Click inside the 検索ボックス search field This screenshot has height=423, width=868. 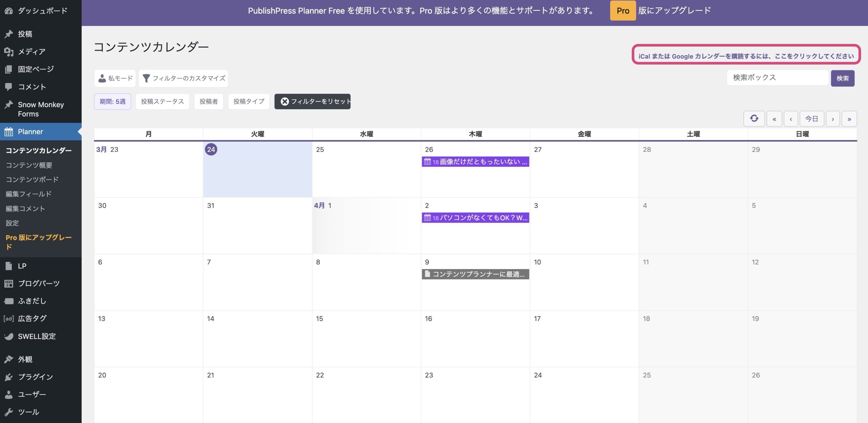(x=777, y=77)
